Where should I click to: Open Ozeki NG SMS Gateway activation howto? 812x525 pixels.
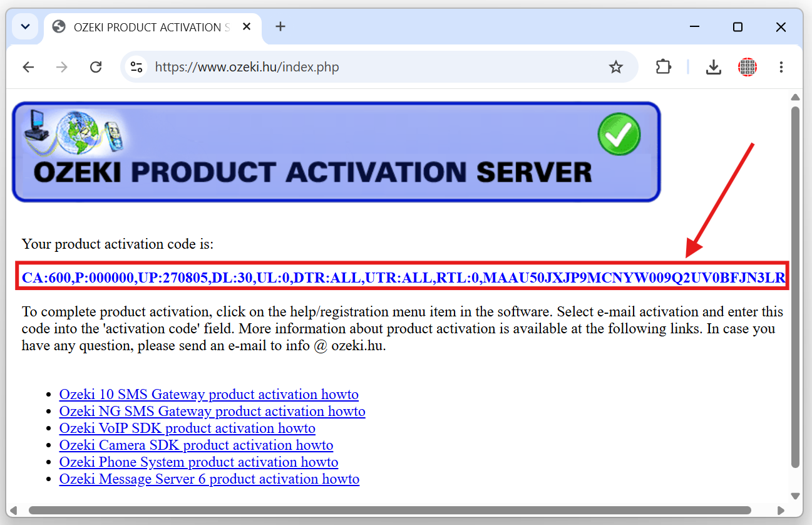[212, 412]
